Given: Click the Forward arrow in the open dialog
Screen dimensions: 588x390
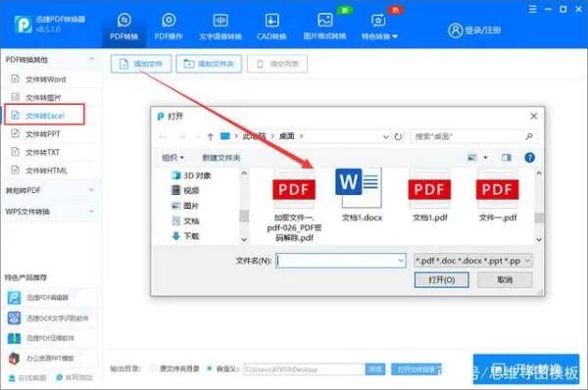Looking at the screenshot, I should pyautogui.click(x=182, y=136).
